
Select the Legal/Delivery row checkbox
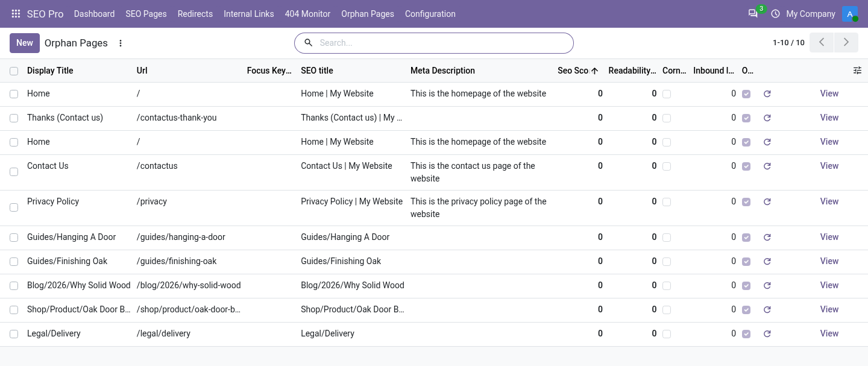click(x=14, y=334)
